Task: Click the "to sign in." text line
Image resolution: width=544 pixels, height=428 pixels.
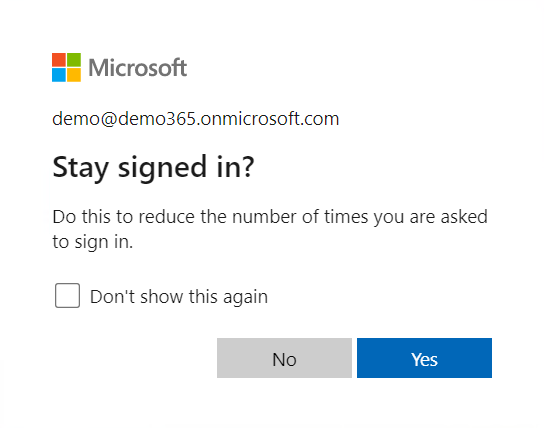Action: click(x=93, y=242)
